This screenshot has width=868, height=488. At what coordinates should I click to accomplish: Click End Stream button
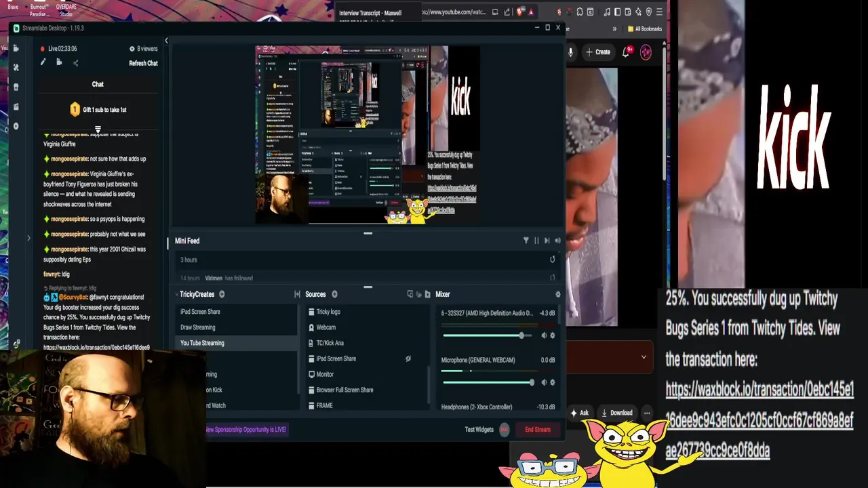(x=538, y=430)
